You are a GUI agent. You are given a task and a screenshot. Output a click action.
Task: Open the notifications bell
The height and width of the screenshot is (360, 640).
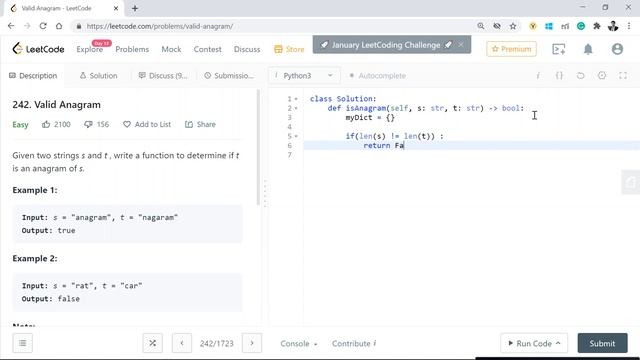[588, 49]
